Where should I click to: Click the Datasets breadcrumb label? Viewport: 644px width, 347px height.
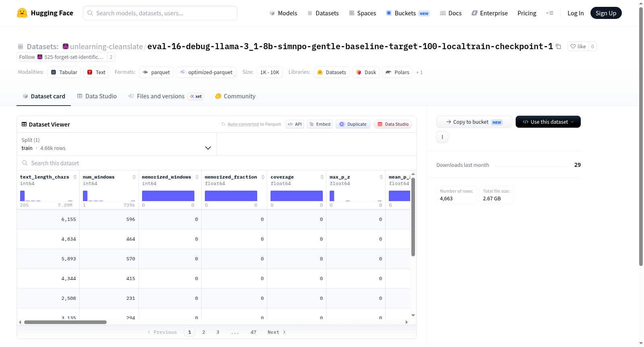(x=43, y=46)
